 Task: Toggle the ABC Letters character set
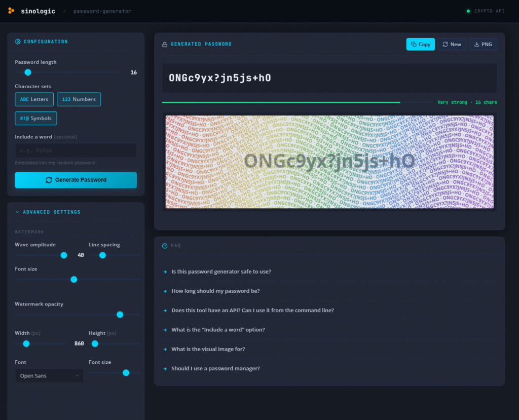[34, 99]
